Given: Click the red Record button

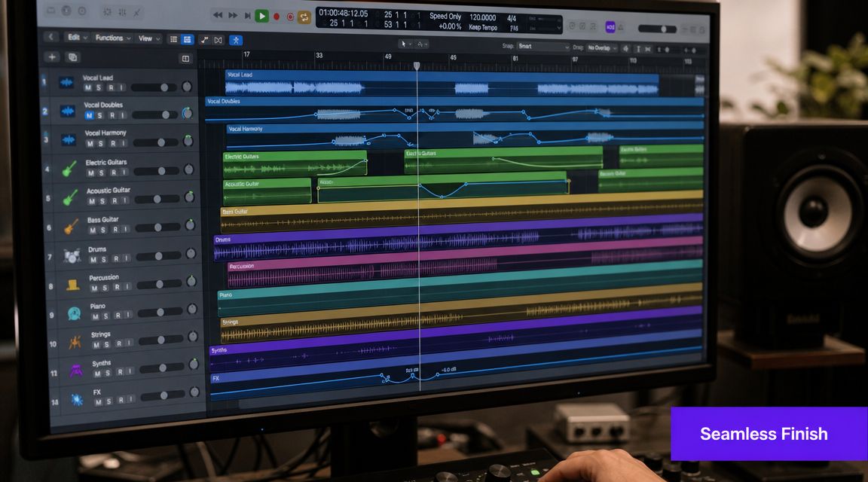Looking at the screenshot, I should 277,17.
